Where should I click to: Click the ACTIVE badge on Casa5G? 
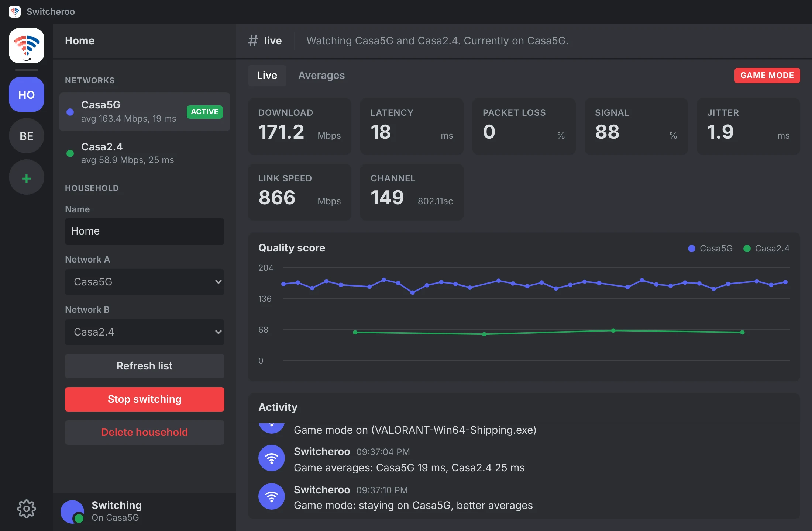tap(205, 112)
